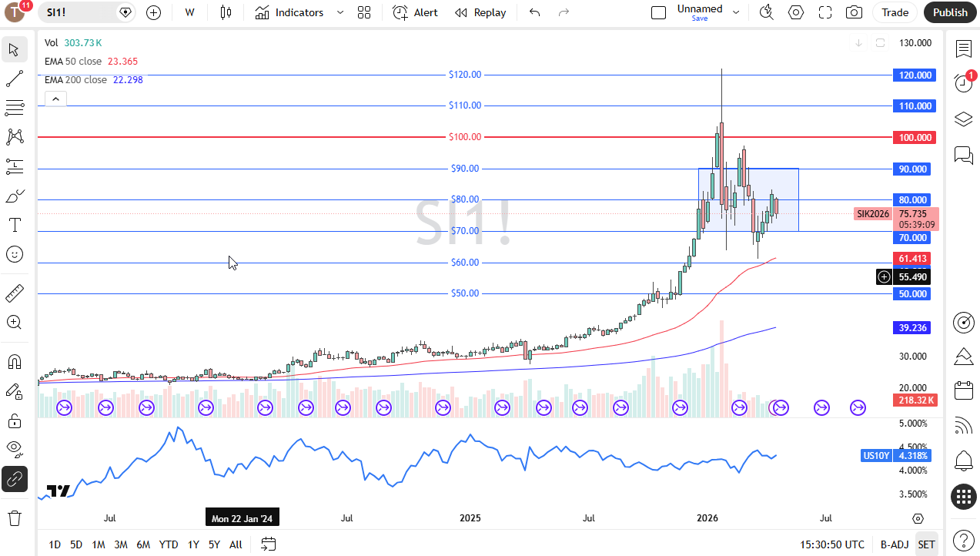This screenshot has width=980, height=556.
Task: Toggle SET settlement price option
Action: pyautogui.click(x=927, y=544)
